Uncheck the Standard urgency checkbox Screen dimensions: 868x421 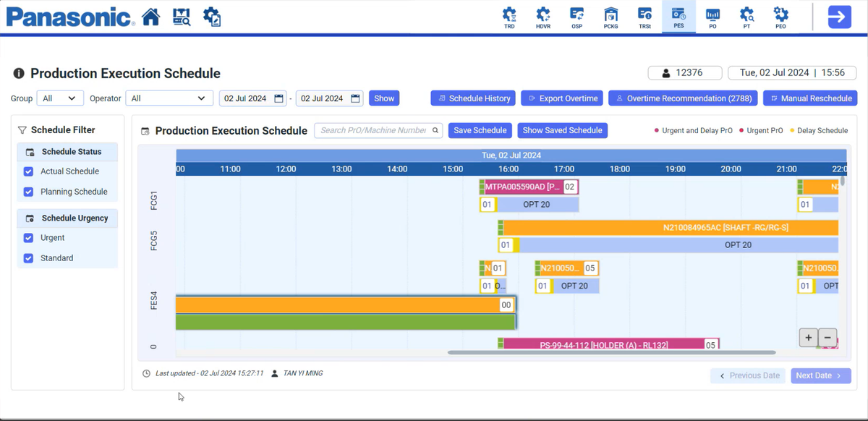[x=28, y=258]
